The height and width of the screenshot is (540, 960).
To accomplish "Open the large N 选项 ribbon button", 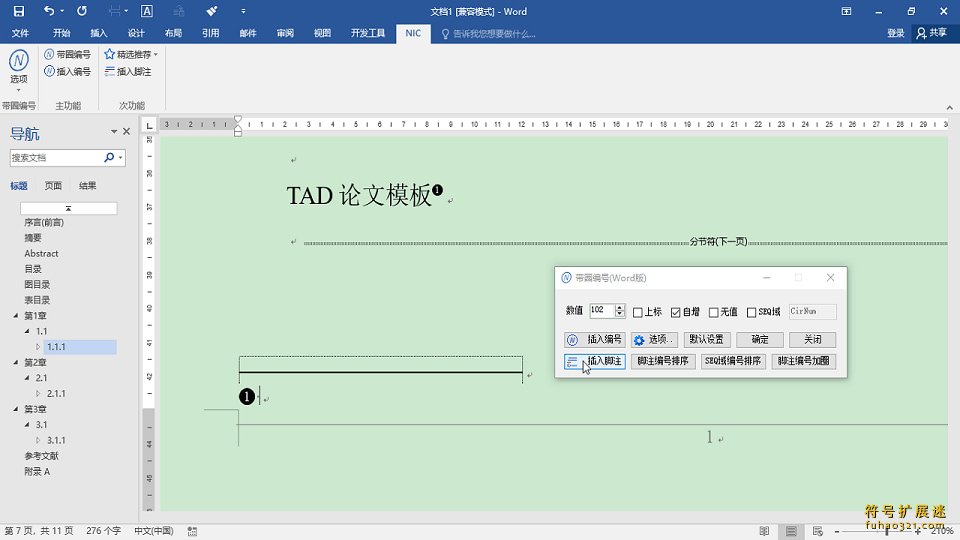I will (x=18, y=69).
